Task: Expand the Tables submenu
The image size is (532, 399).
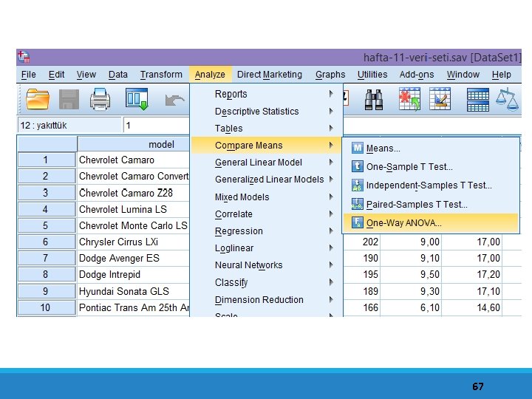Action: tap(266, 129)
